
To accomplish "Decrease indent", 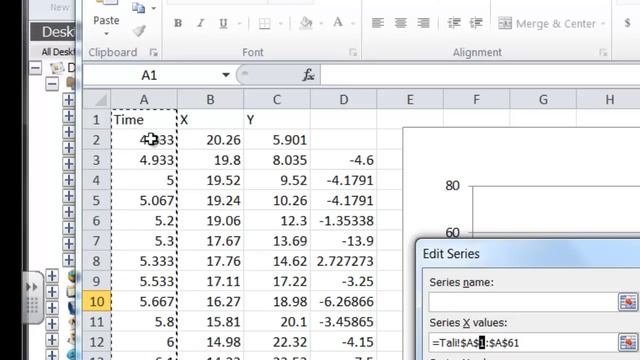I will pyautogui.click(x=454, y=23).
